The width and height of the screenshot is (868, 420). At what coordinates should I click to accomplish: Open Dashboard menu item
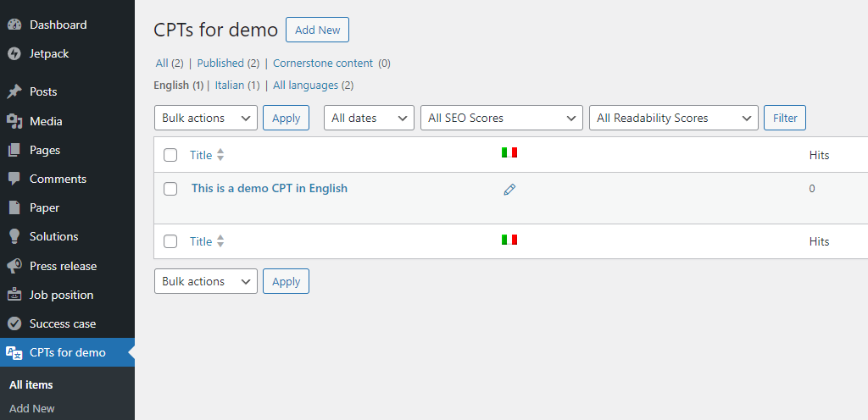[x=67, y=25]
